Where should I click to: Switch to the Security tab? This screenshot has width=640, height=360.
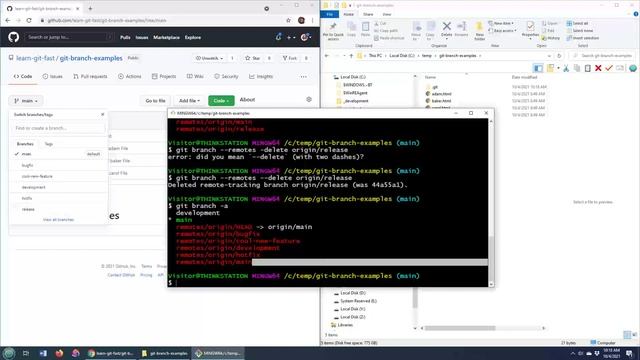tap(226, 76)
